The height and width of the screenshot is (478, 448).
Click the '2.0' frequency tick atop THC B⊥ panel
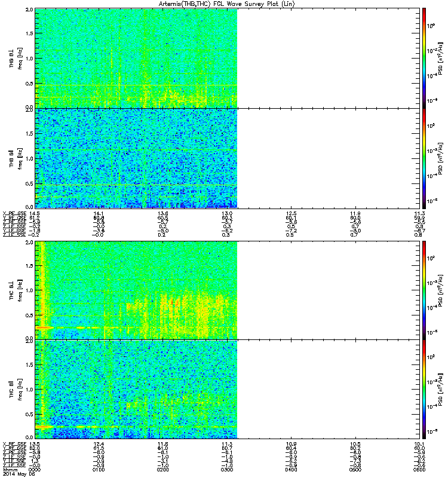click(29, 243)
